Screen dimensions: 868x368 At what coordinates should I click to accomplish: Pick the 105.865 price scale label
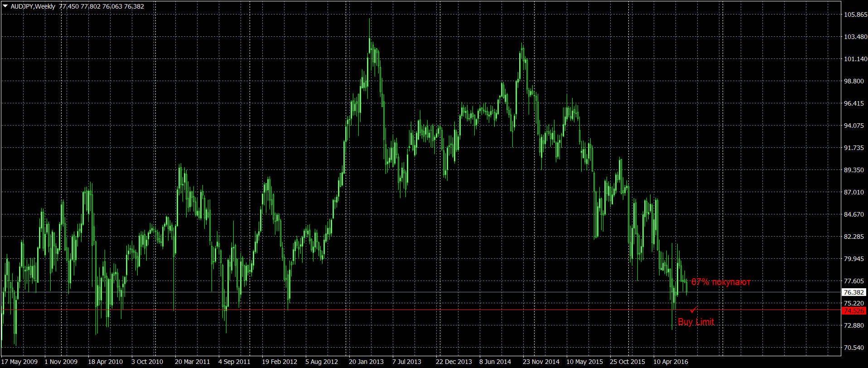pyautogui.click(x=855, y=15)
